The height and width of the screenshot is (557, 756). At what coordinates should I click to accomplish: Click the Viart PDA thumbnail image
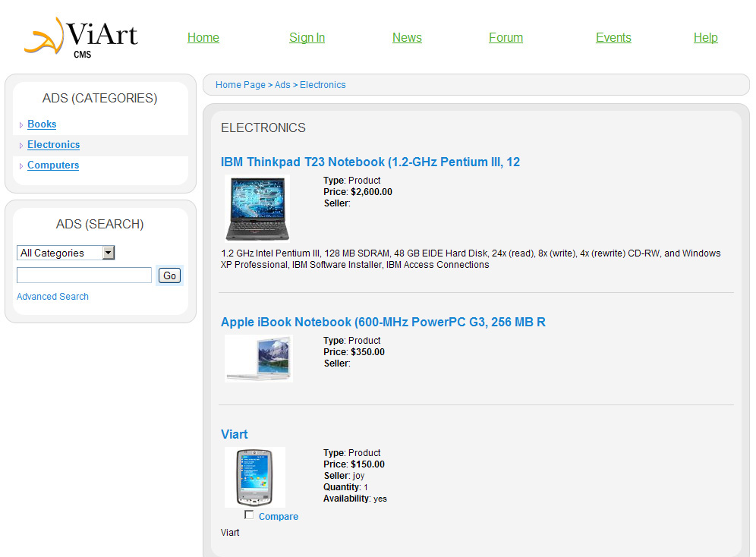click(x=255, y=477)
